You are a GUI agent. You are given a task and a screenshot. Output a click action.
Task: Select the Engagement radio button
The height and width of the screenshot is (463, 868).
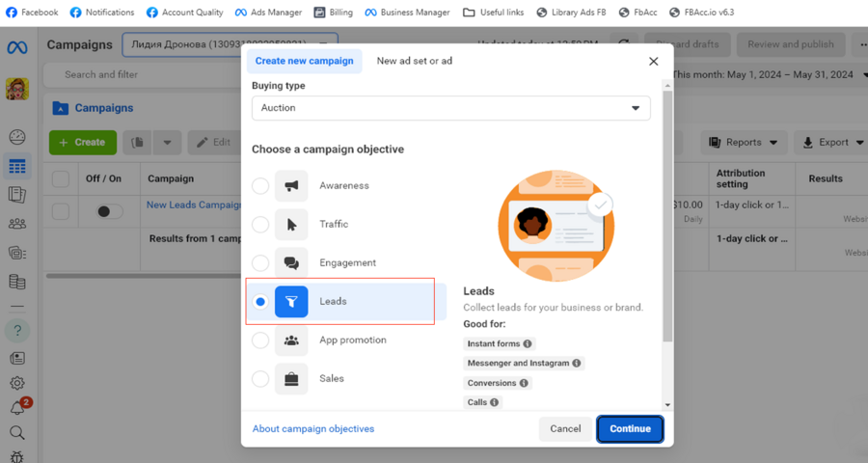tap(260, 263)
